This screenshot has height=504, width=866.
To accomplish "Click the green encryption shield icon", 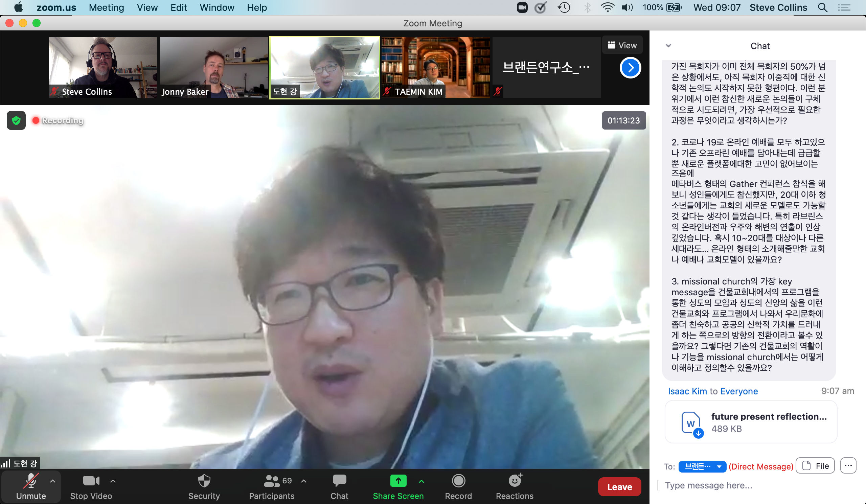I will pos(16,121).
